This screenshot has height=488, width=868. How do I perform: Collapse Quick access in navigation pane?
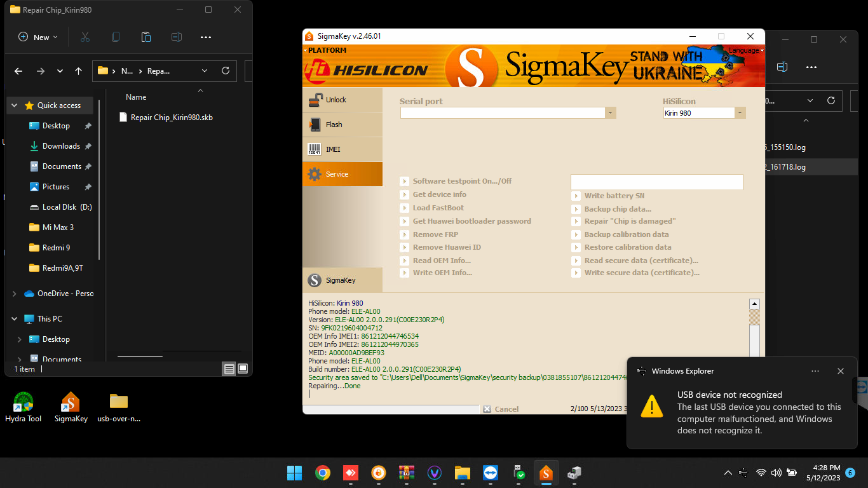coord(15,105)
